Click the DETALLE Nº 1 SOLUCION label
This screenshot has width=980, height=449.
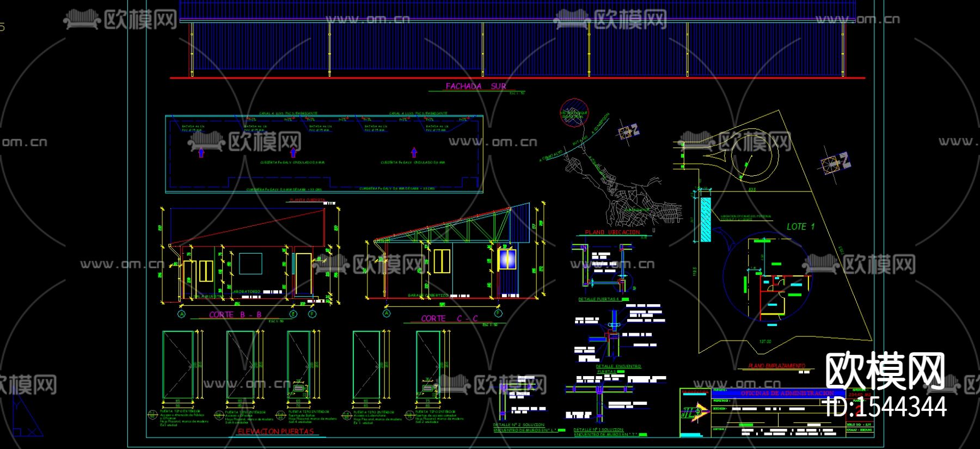[x=599, y=430]
